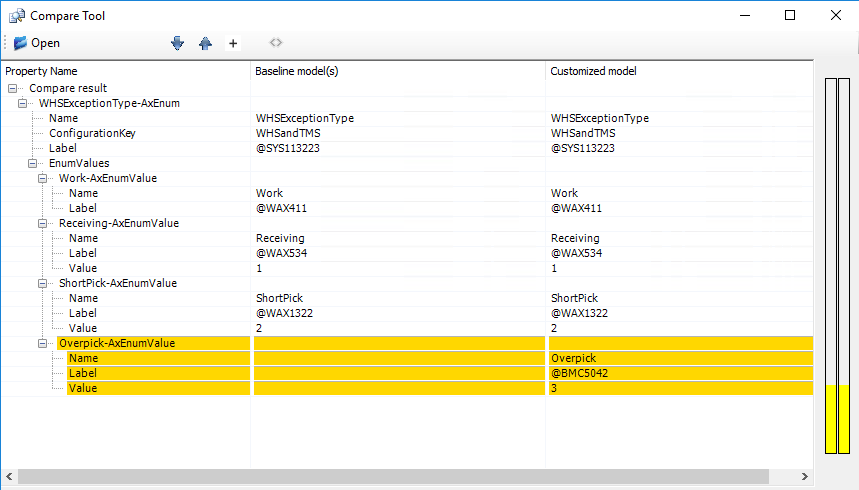Jump to previous difference with up arrow
The height and width of the screenshot is (490, 859).
tap(205, 43)
